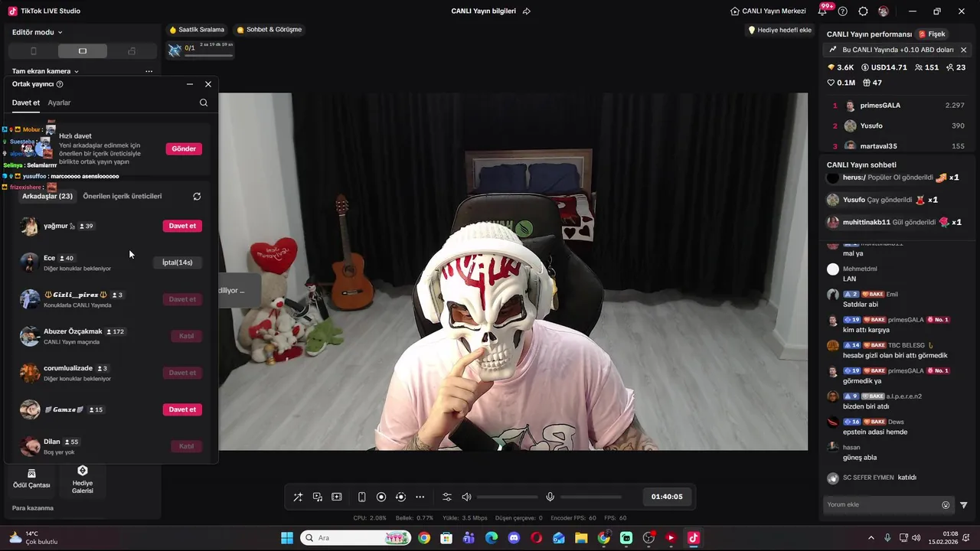Click the phone icon in bottom toolbar
The image size is (980, 551).
362,497
